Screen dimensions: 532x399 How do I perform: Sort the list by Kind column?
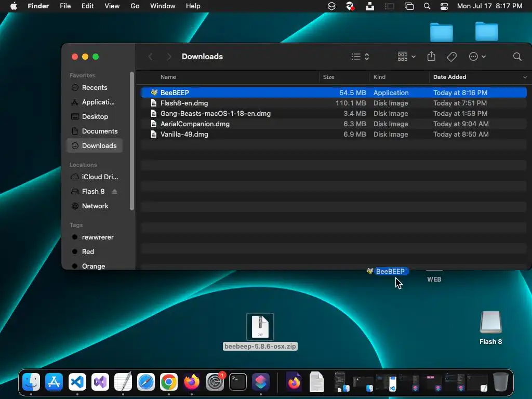379,77
